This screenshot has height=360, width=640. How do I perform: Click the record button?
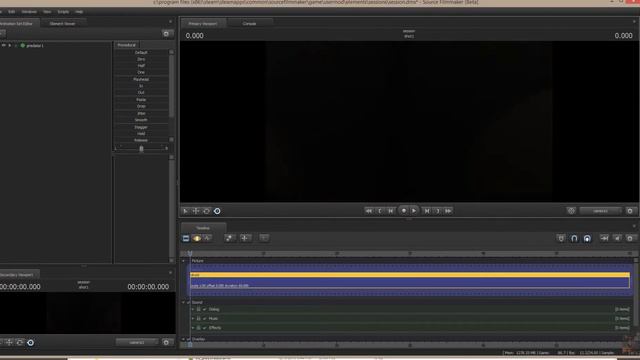click(403, 211)
